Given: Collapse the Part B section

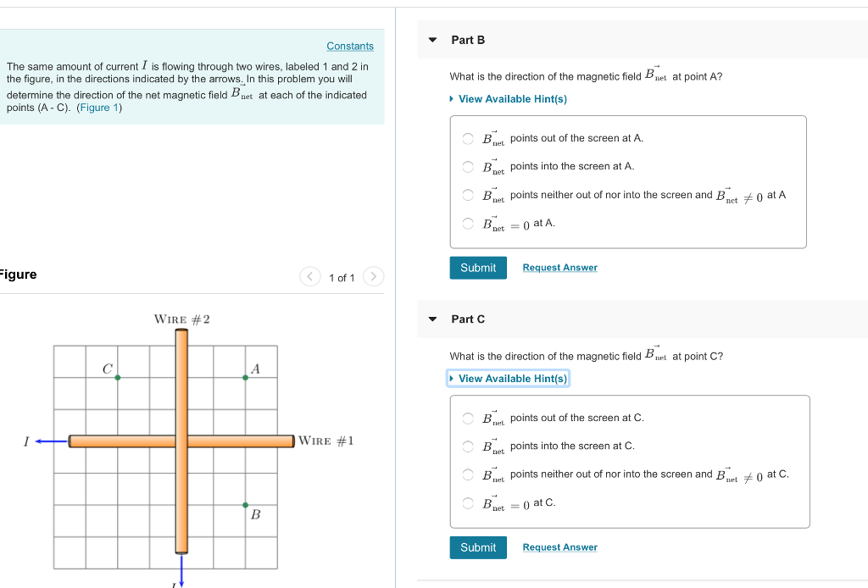Looking at the screenshot, I should tap(431, 39).
